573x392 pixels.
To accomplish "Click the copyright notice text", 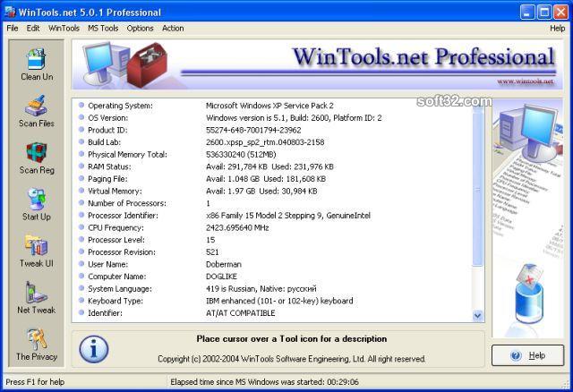I will click(x=292, y=359).
